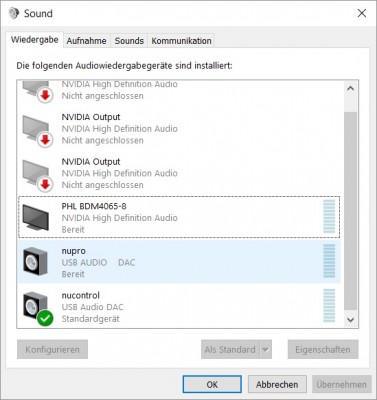Click the Sound speaker icon in title bar
This screenshot has width=377, height=400.
(x=14, y=13)
